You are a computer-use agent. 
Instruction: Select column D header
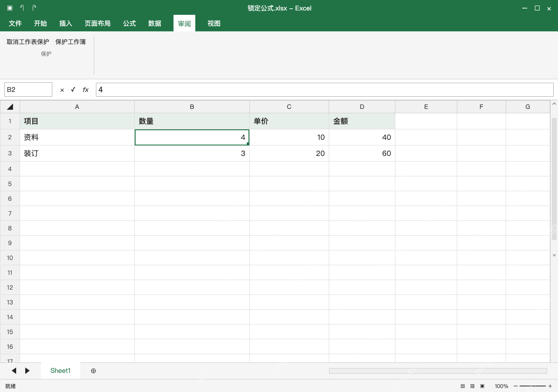(x=362, y=107)
